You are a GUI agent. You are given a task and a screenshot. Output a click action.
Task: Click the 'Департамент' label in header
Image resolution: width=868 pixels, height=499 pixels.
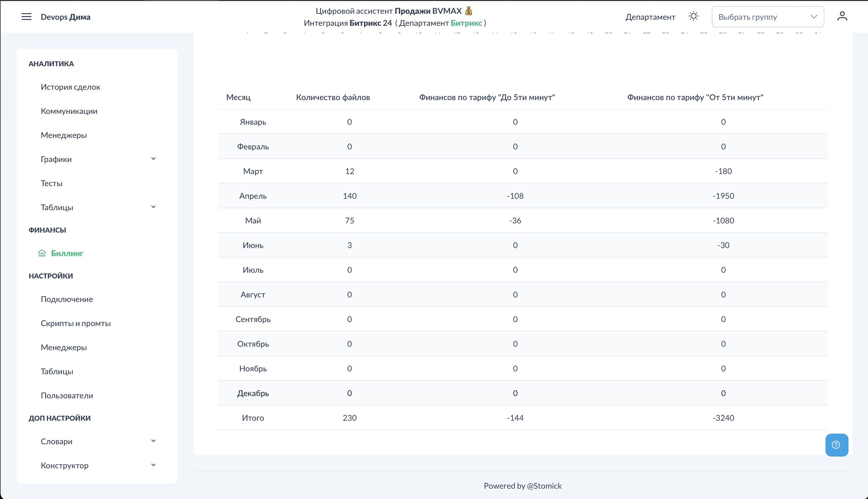[650, 17]
